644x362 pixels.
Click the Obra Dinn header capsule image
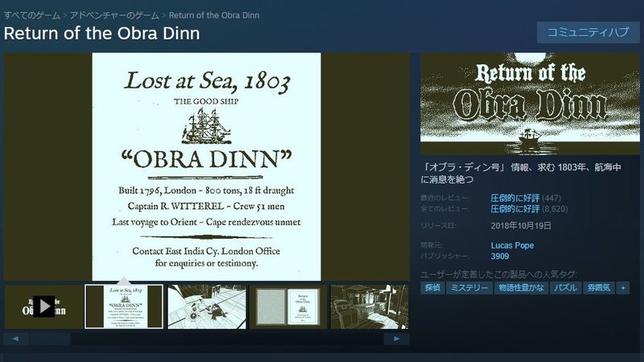530,104
